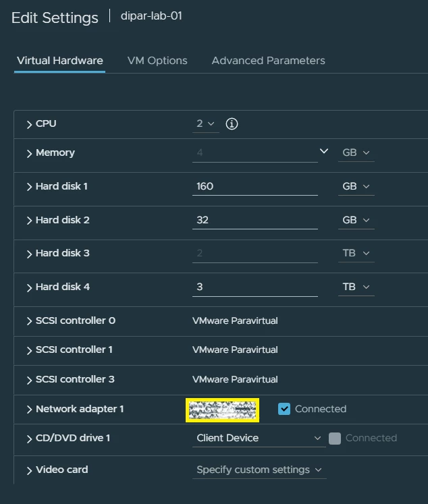Expand the CPU settings row
The image size is (428, 504).
[x=30, y=125]
